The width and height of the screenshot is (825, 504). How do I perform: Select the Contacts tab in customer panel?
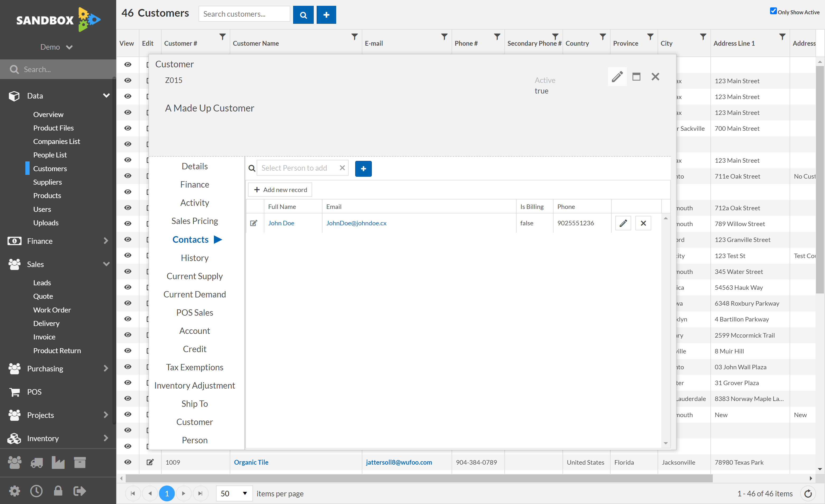click(191, 239)
